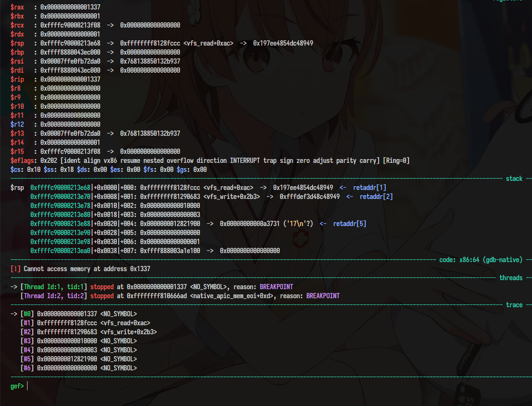Click the retaddr[5] annotation
Image resolution: width=532 pixels, height=406 pixels.
(x=350, y=224)
